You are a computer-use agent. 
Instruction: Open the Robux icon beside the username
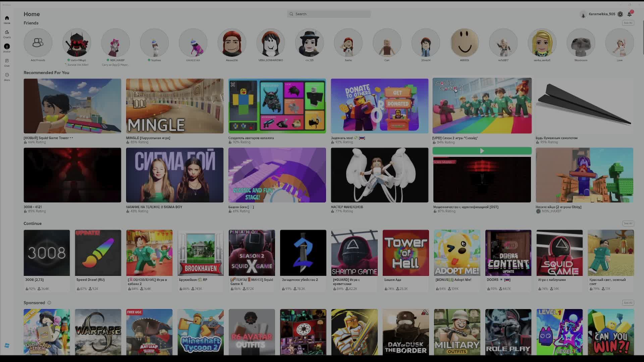(620, 14)
